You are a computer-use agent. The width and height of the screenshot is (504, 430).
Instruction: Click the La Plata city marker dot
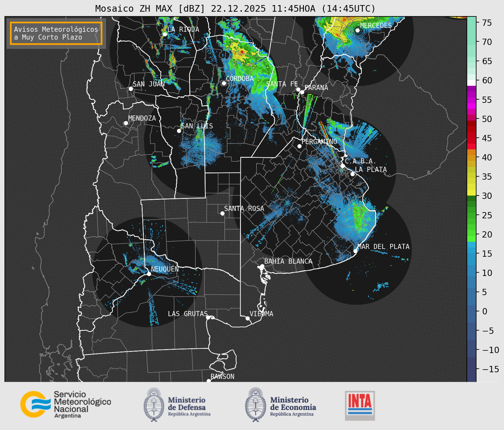pyautogui.click(x=353, y=174)
